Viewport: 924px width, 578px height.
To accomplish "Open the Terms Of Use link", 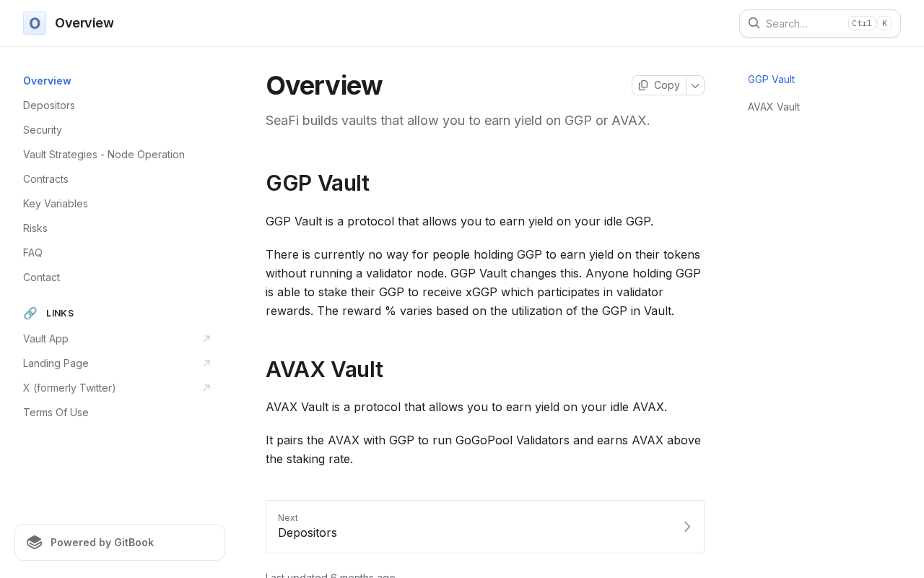I will click(x=56, y=413).
